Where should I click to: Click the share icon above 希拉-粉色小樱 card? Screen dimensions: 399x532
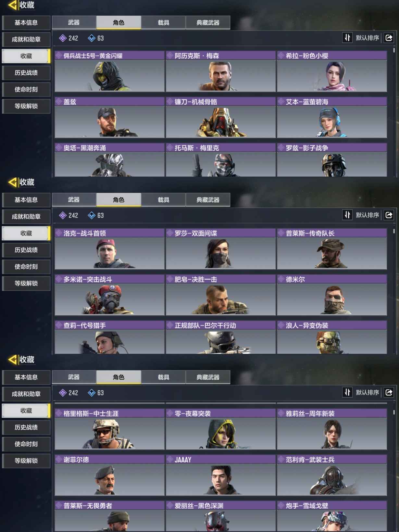point(389,38)
